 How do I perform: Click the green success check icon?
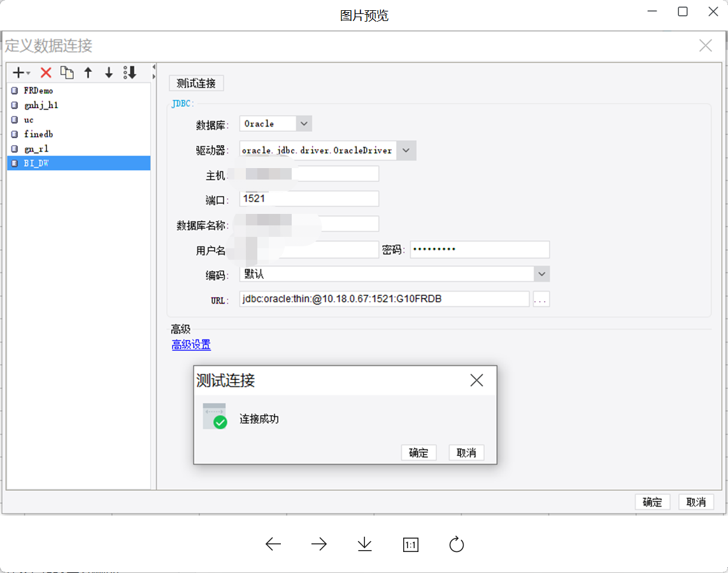(x=220, y=422)
